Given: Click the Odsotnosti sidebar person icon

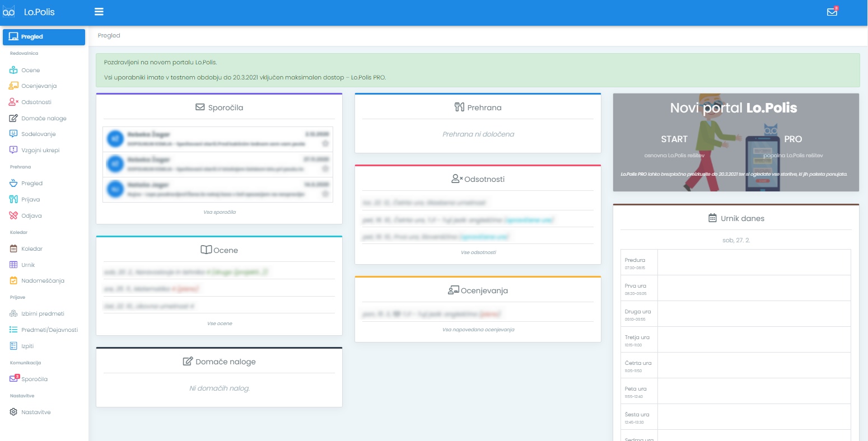Looking at the screenshot, I should tap(13, 102).
